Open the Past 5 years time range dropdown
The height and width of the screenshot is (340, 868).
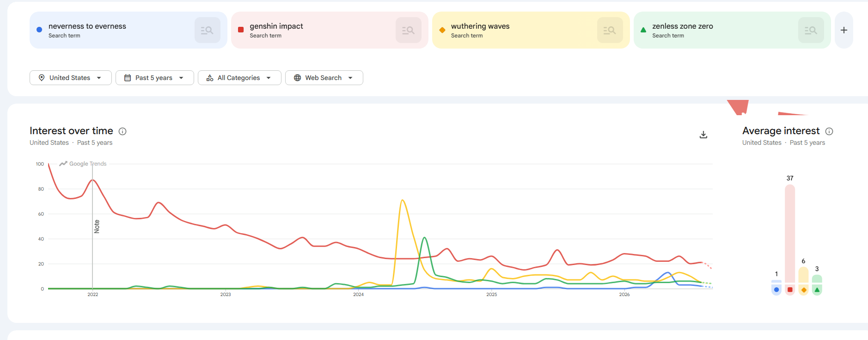155,78
